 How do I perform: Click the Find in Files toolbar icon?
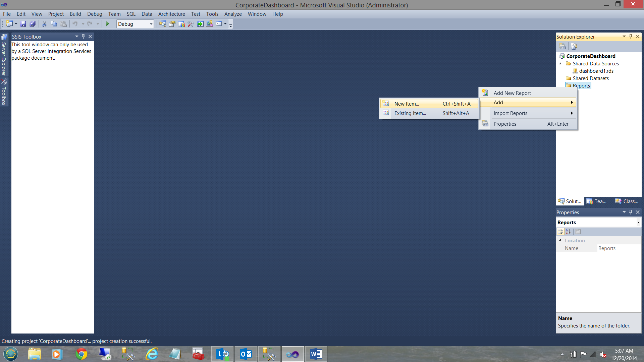click(162, 24)
